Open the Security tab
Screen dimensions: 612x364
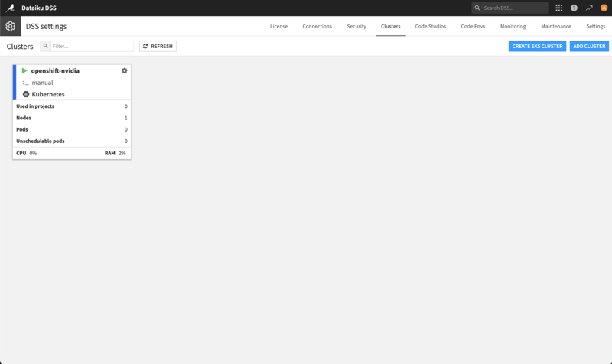356,26
